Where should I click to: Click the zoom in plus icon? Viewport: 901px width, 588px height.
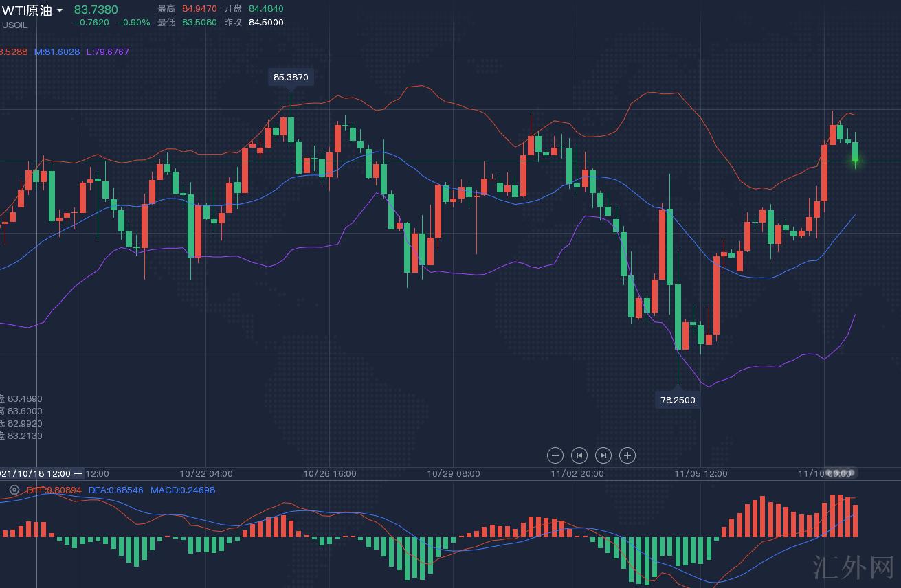click(x=627, y=455)
